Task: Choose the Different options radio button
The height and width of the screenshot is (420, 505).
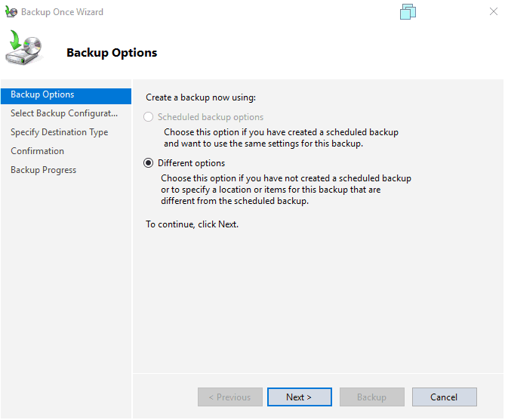Action: point(149,163)
